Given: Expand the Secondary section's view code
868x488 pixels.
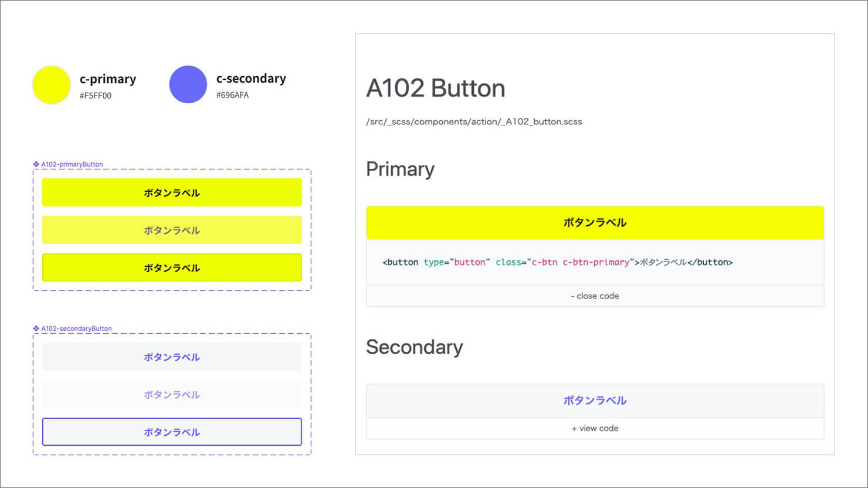Looking at the screenshot, I should coord(595,429).
